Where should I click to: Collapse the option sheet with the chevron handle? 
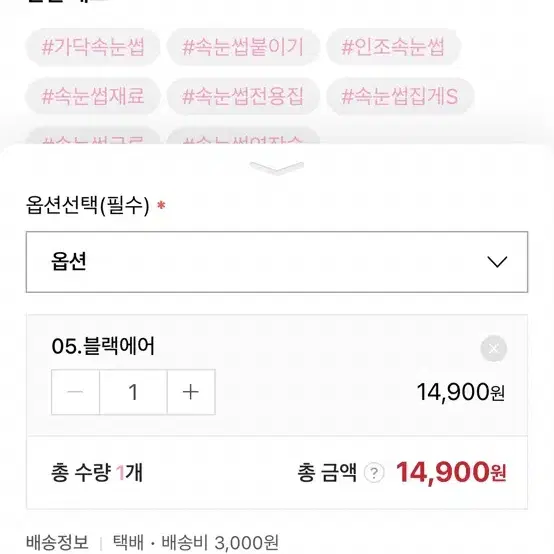(276, 167)
